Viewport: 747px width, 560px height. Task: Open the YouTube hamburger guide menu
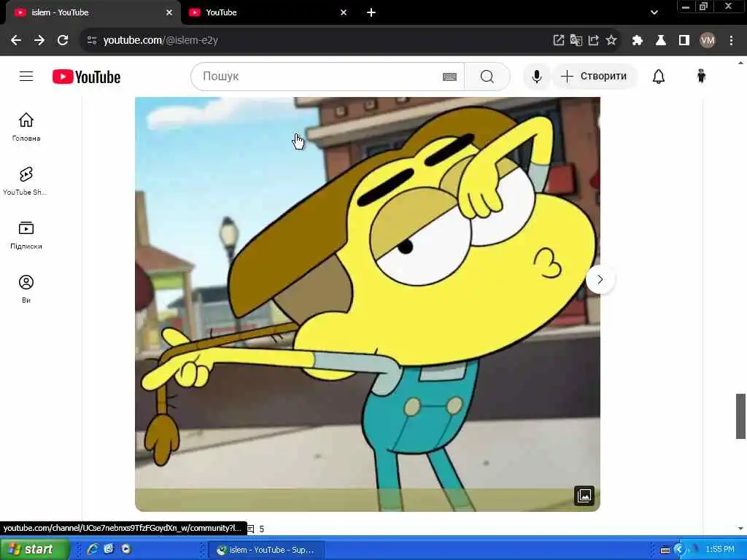tap(26, 76)
